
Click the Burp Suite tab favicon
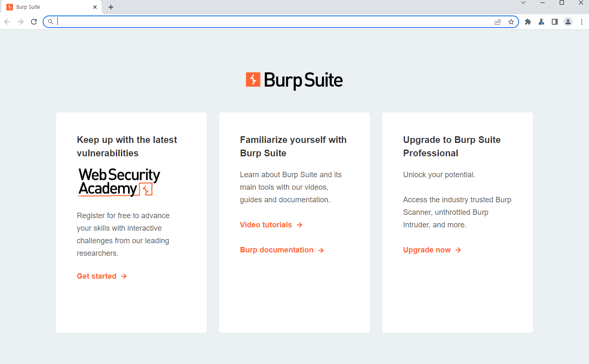pyautogui.click(x=10, y=7)
